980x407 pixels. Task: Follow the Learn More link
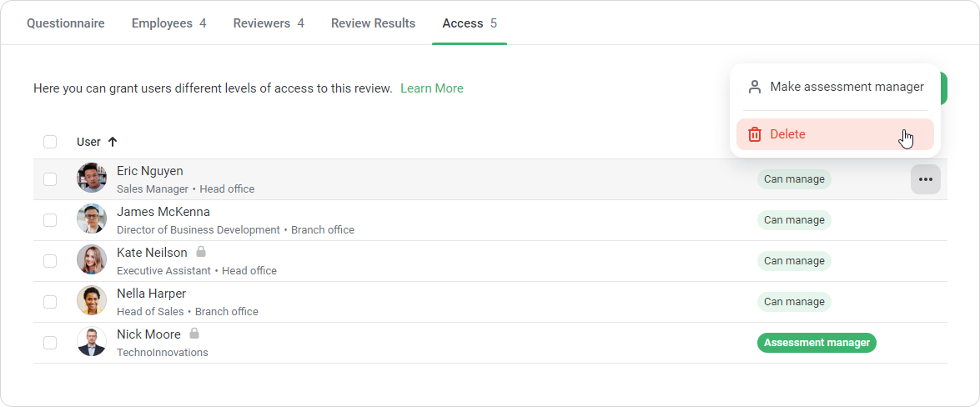[431, 88]
